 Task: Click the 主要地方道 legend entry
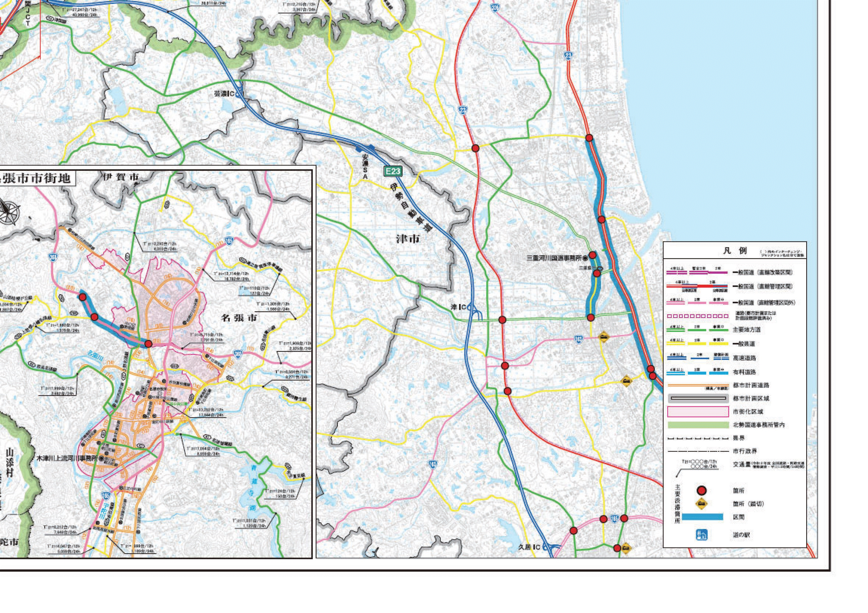pyautogui.click(x=747, y=330)
